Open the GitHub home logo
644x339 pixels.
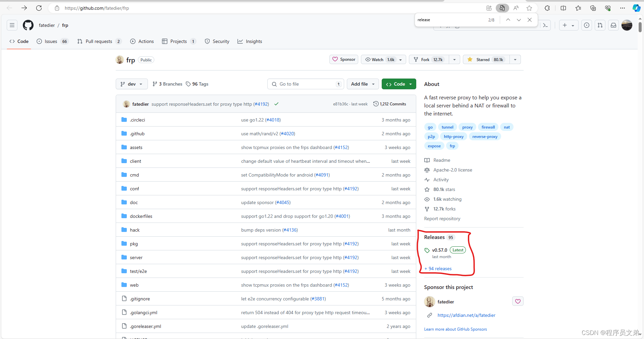click(28, 25)
